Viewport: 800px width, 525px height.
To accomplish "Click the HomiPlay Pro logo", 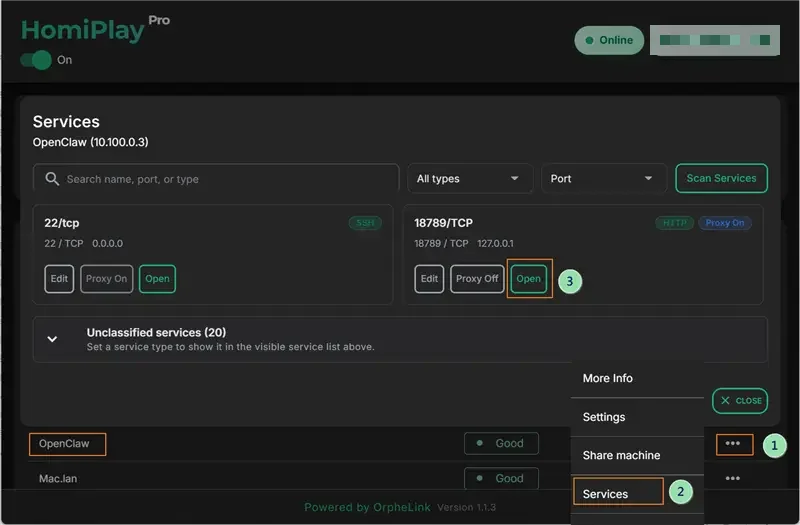I will click(x=95, y=30).
